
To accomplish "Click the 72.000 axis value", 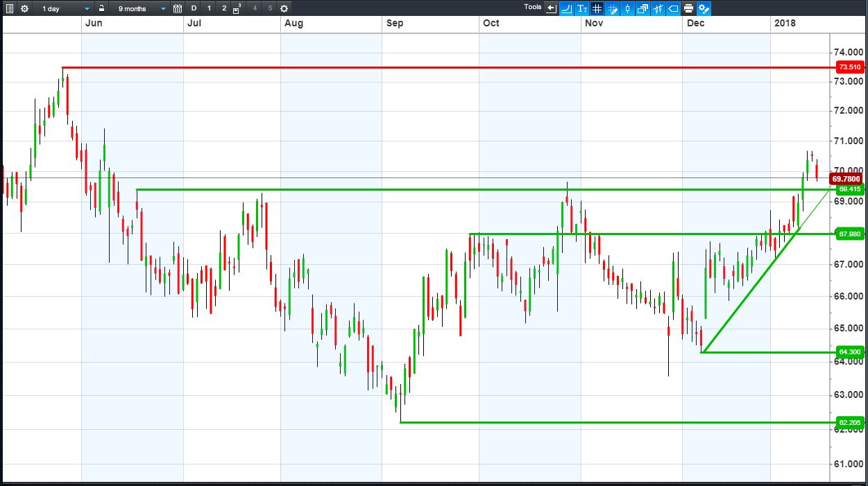I will pyautogui.click(x=848, y=111).
